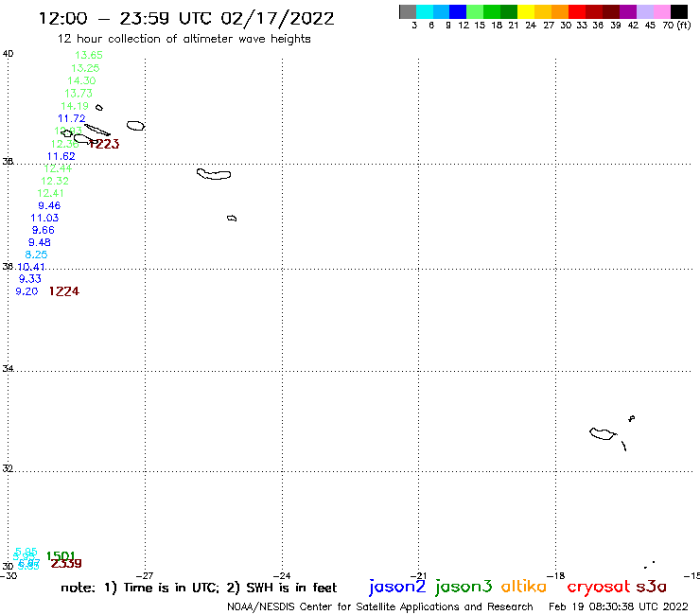Click the 'cryosat' satellite legend label
This screenshot has width=700, height=615.
(x=599, y=587)
